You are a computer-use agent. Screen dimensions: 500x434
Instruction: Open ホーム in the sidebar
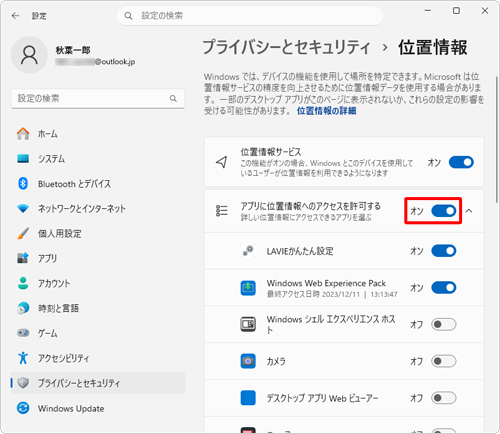[x=98, y=134]
